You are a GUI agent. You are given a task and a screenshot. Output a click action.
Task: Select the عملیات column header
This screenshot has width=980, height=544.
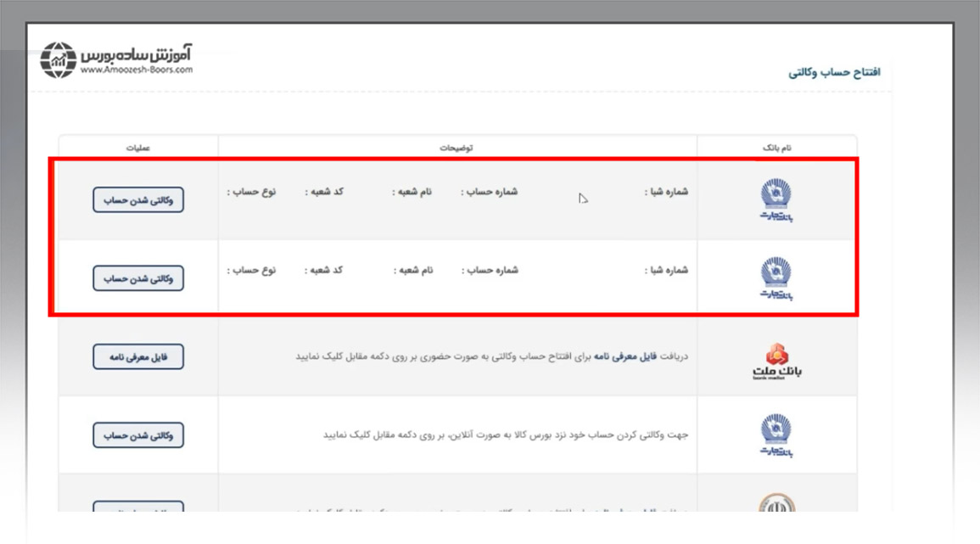click(137, 145)
